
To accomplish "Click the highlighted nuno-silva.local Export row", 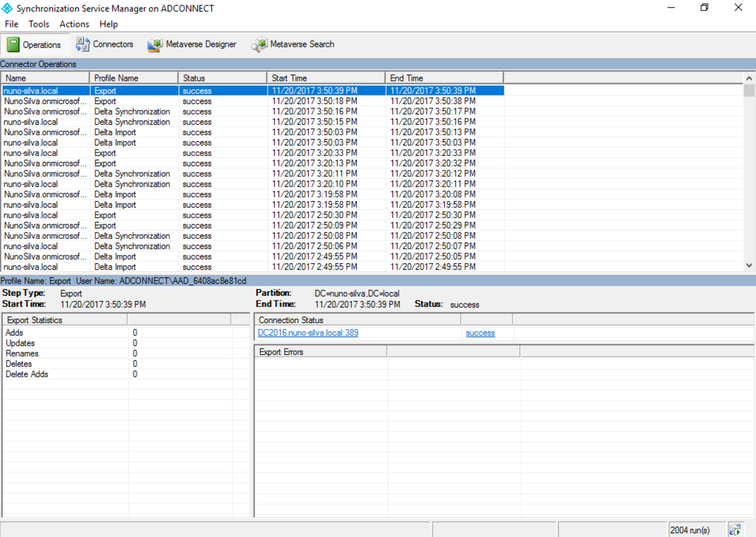I will coord(253,90).
